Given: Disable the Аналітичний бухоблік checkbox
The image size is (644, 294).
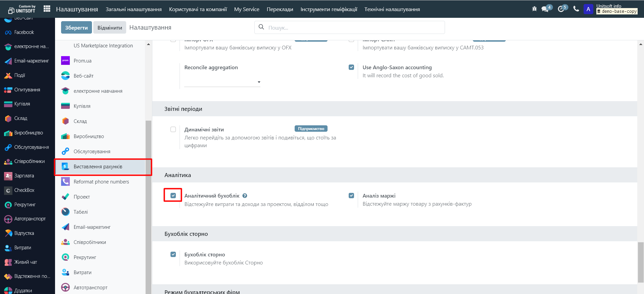Looking at the screenshot, I should tap(173, 196).
